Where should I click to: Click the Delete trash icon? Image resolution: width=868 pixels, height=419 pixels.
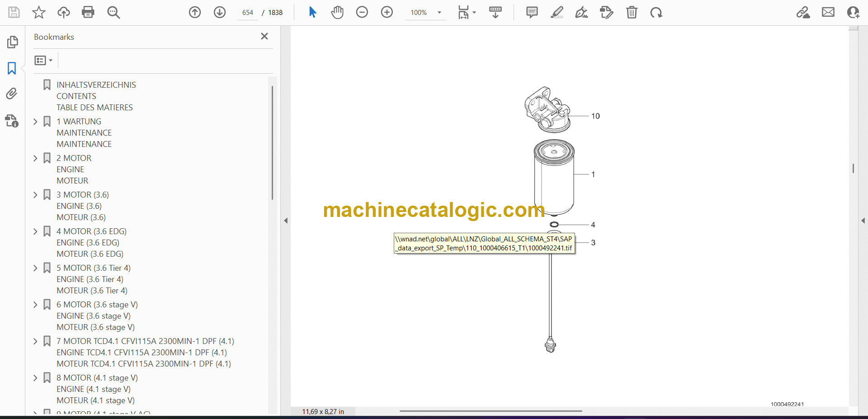pos(632,12)
